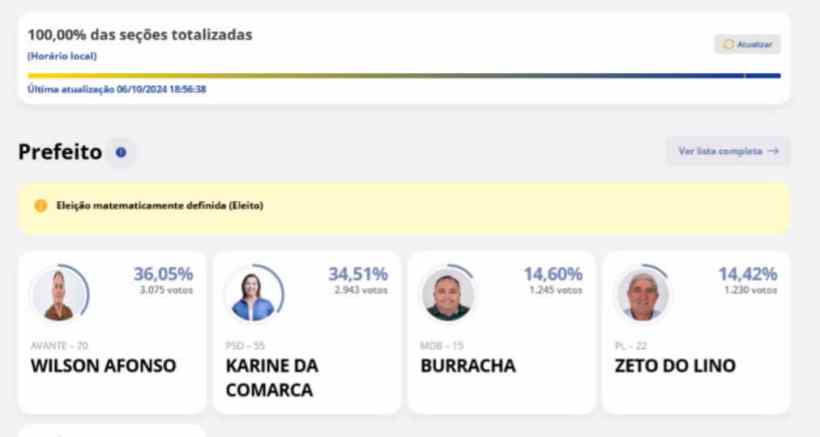Viewport: 820px width, 437px height.
Task: Click the 36,05% vote percentage
Action: [164, 274]
